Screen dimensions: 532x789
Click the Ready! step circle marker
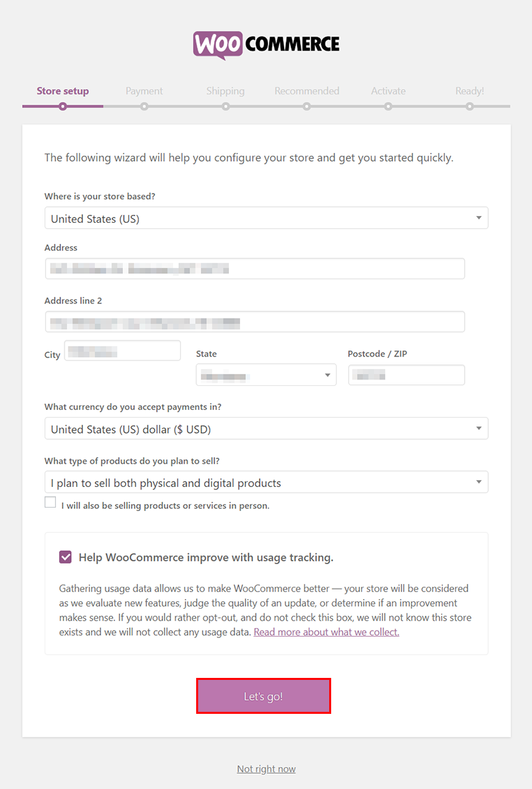(469, 106)
